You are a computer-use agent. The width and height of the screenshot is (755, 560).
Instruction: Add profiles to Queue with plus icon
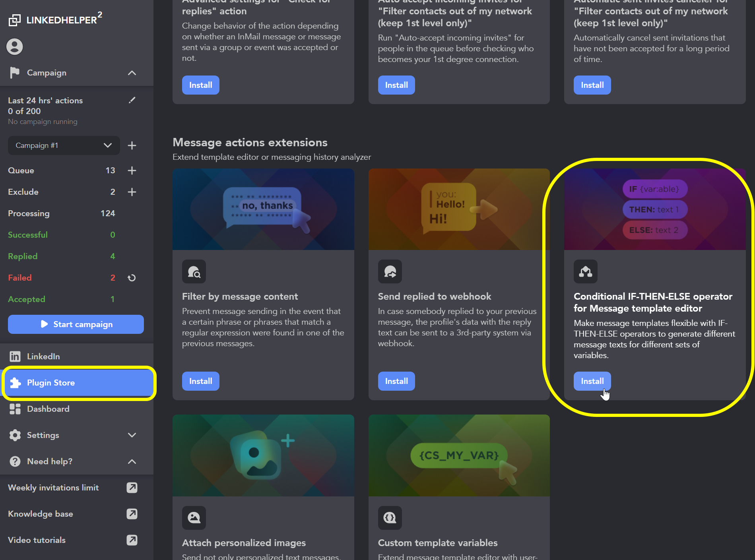pyautogui.click(x=132, y=171)
